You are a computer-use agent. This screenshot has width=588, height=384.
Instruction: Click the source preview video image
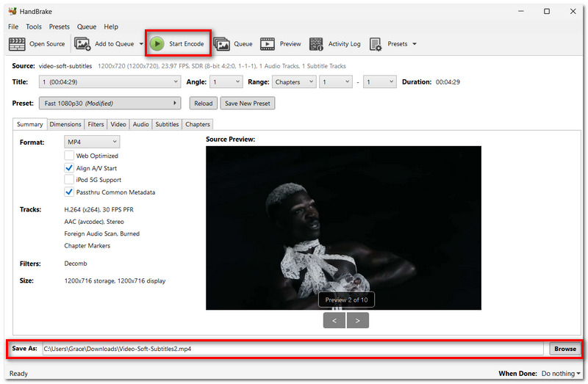[x=343, y=228]
